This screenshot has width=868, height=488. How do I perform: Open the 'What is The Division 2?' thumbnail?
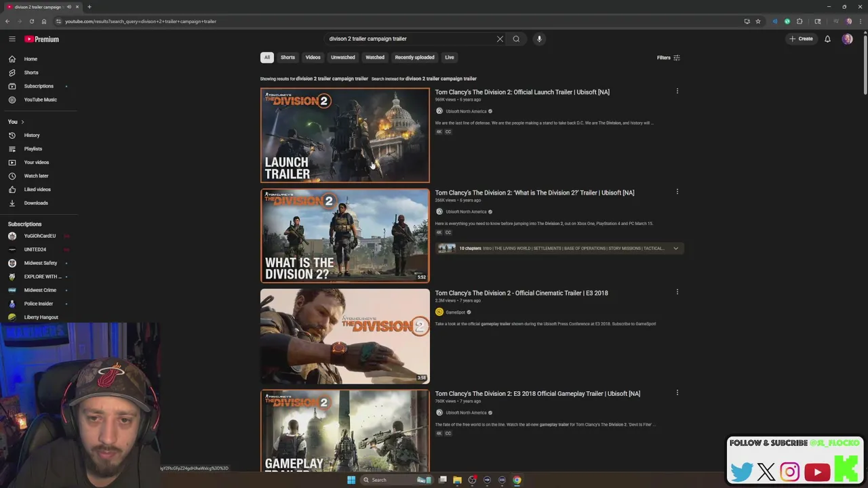tap(344, 236)
